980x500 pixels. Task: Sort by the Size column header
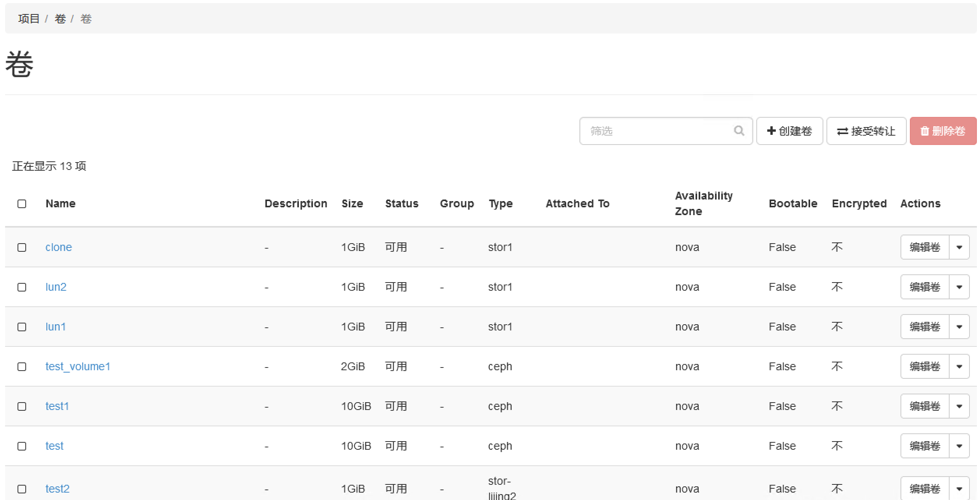352,203
